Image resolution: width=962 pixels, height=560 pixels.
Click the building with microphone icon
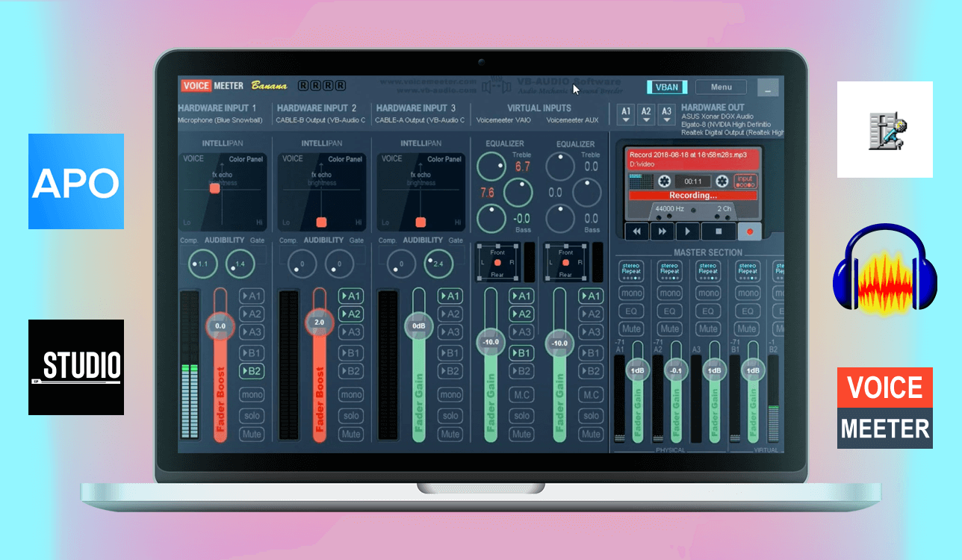coord(885,129)
